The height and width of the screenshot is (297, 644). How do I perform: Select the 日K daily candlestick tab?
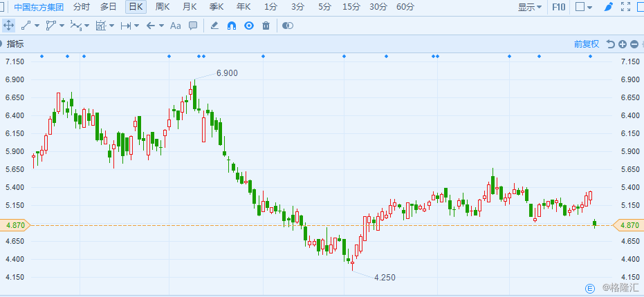[136, 7]
